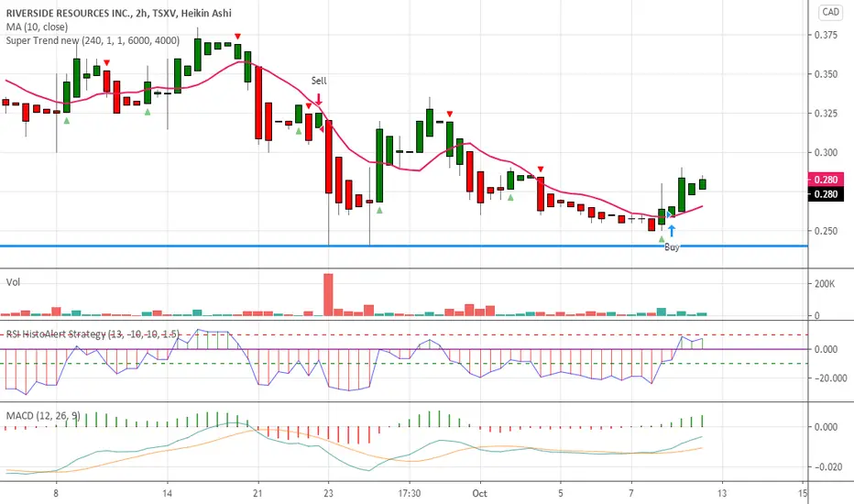Click the 0.375 price axis label

pyautogui.click(x=826, y=35)
